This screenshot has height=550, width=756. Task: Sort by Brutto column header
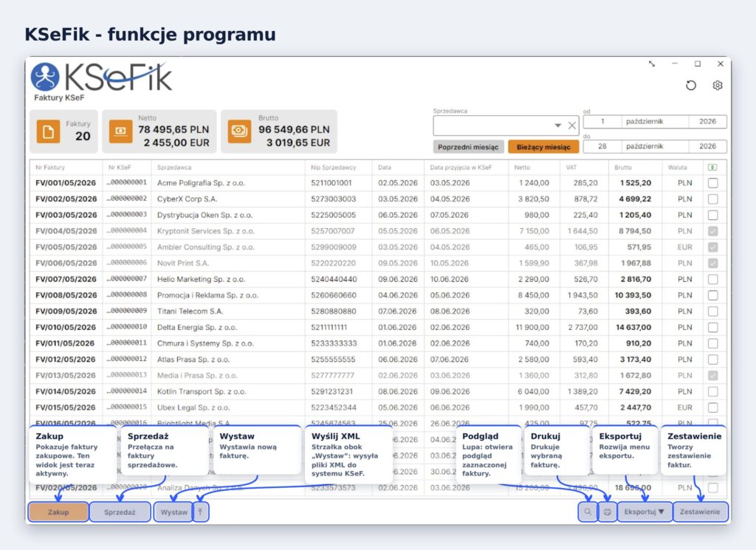[623, 168]
